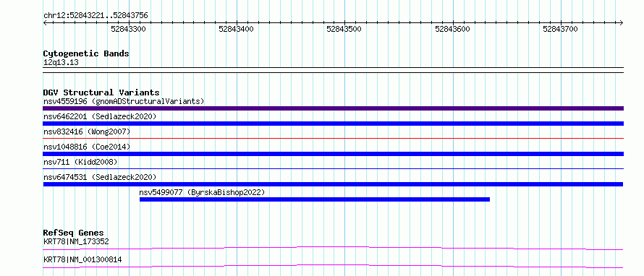Click ruler position 52843700
The image size is (644, 276).
560,29
